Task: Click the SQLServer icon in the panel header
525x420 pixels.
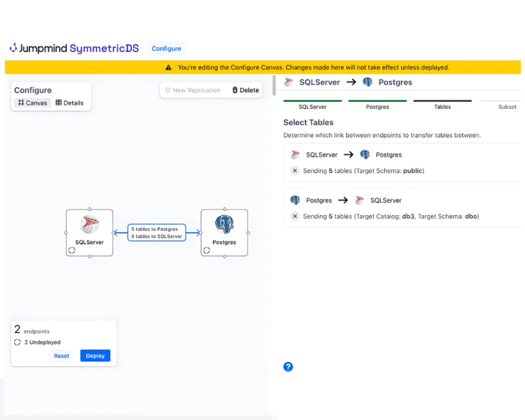Action: [x=288, y=82]
